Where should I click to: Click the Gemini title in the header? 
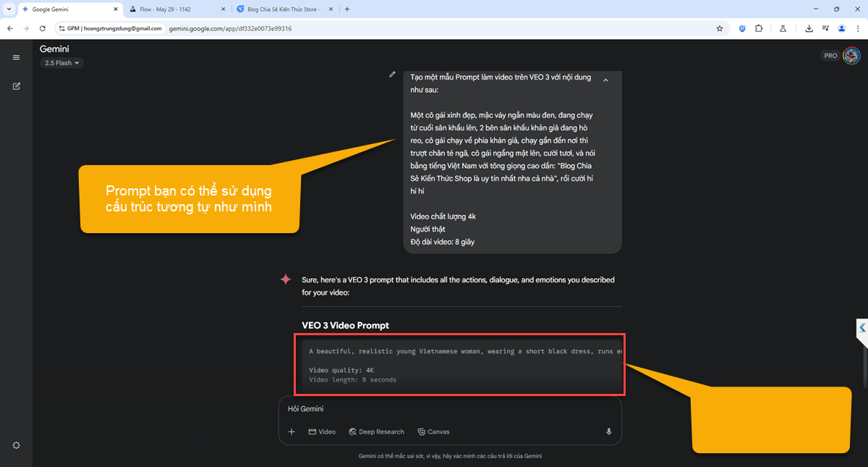pyautogui.click(x=55, y=49)
